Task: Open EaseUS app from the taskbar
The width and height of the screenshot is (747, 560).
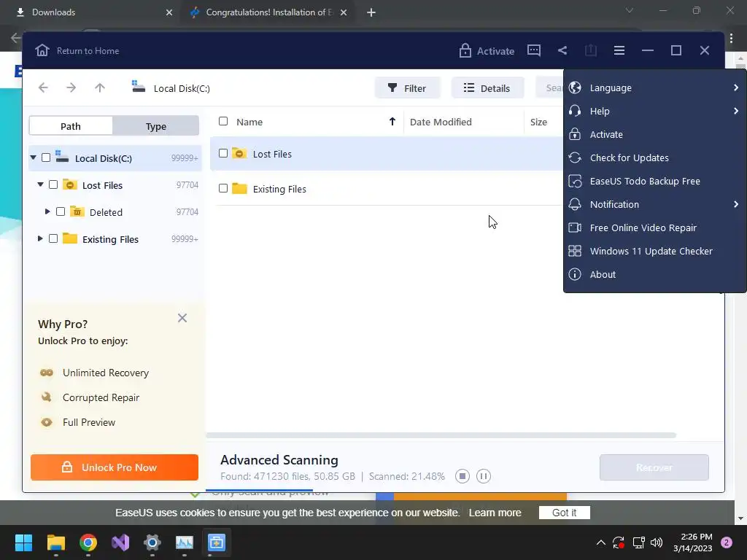Action: click(216, 542)
